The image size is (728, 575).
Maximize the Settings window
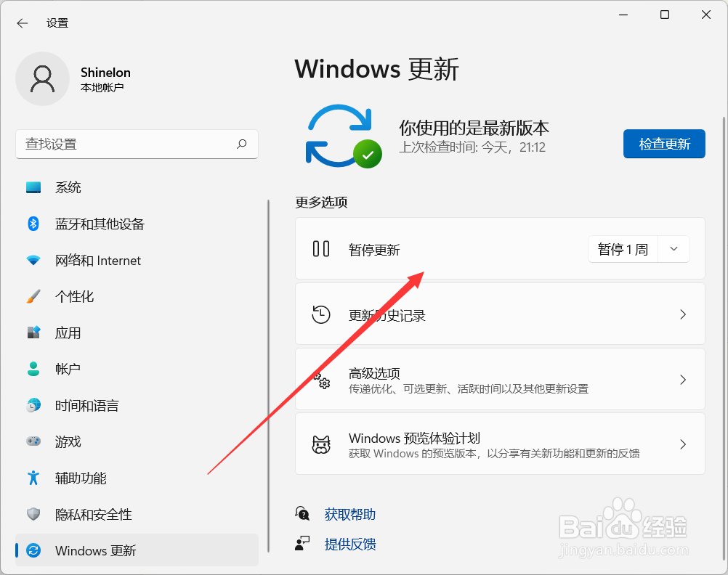coord(665,15)
